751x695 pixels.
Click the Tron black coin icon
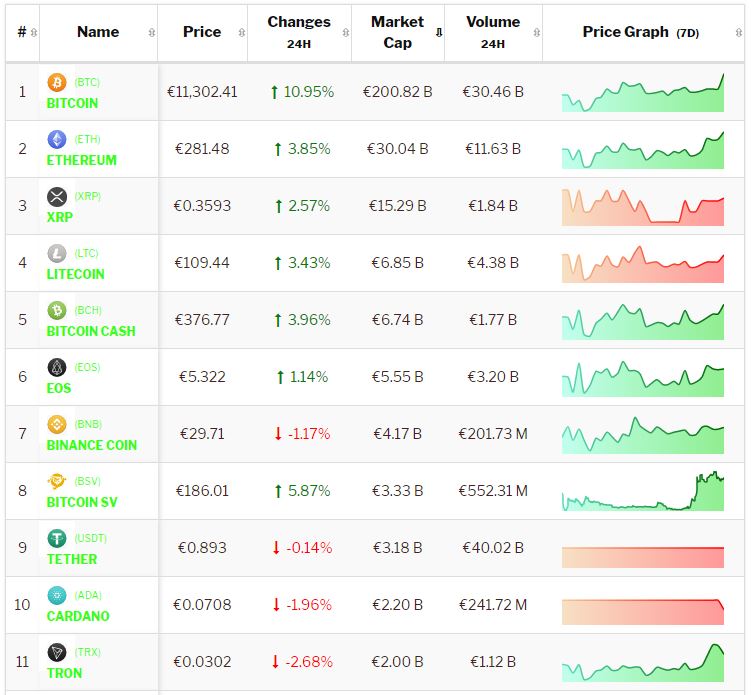(57, 652)
